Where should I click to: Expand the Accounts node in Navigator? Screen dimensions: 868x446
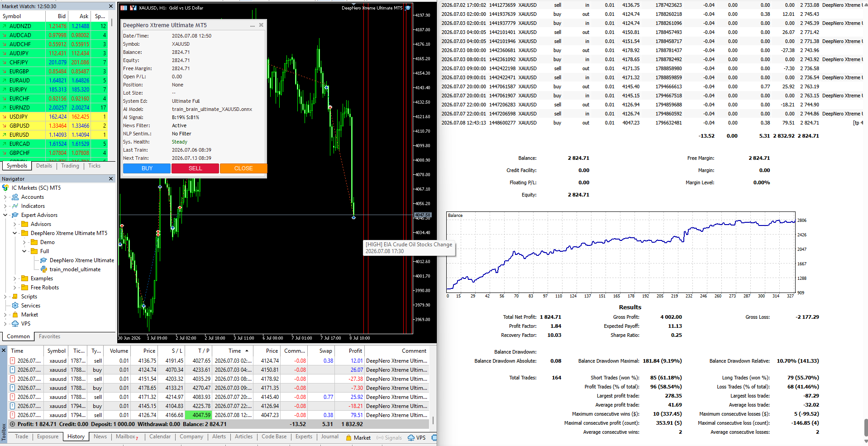[5, 197]
